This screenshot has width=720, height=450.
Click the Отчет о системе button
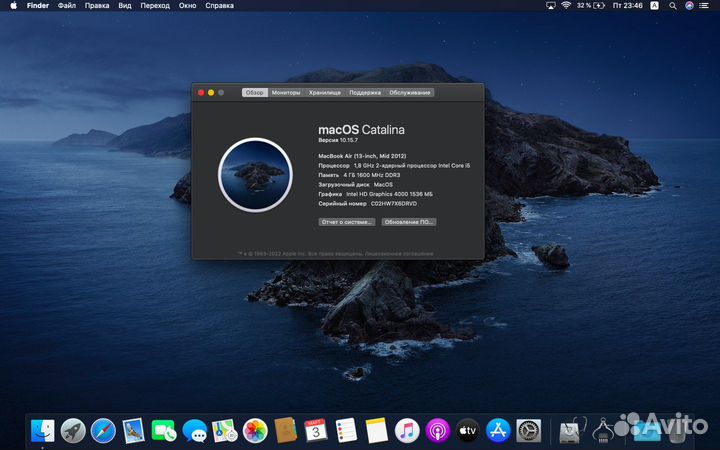click(347, 222)
